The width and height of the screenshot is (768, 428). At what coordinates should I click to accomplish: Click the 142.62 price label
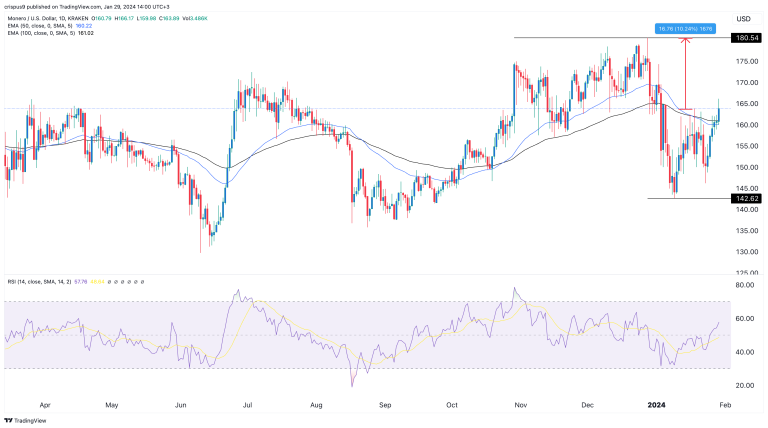[746, 198]
